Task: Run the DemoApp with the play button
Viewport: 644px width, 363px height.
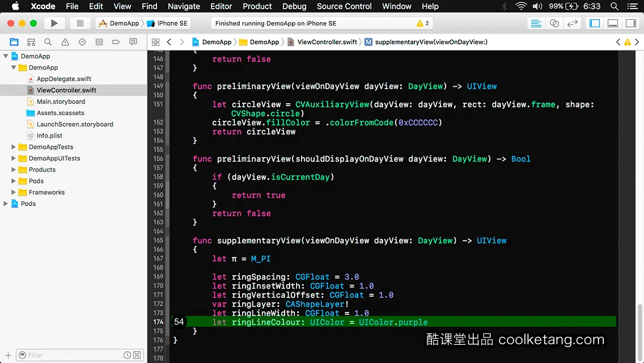Action: click(54, 23)
